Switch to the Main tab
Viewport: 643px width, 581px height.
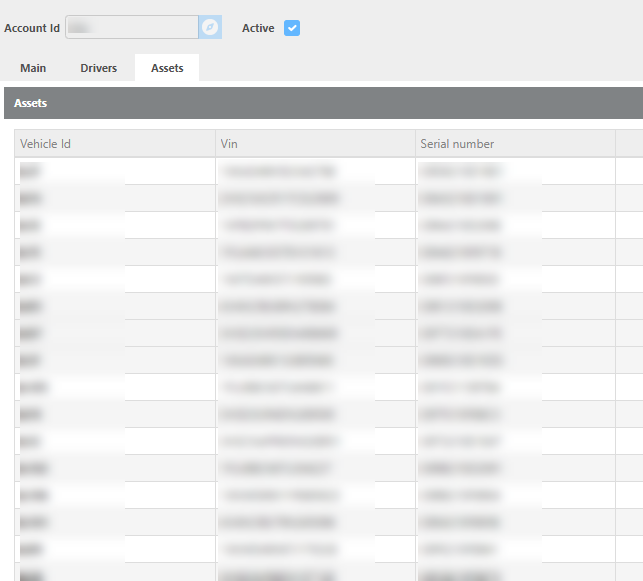tap(33, 68)
